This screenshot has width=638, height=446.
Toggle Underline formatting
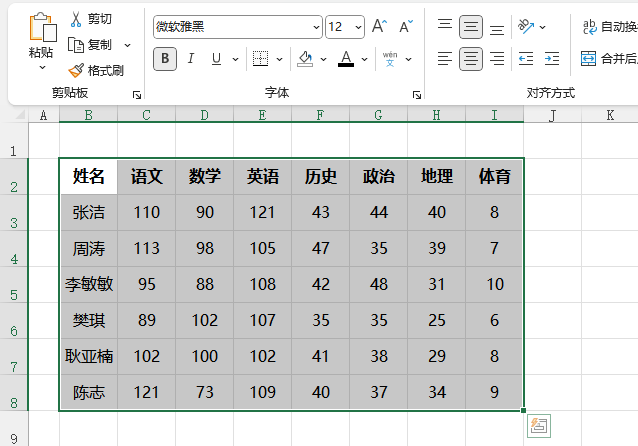pos(216,59)
